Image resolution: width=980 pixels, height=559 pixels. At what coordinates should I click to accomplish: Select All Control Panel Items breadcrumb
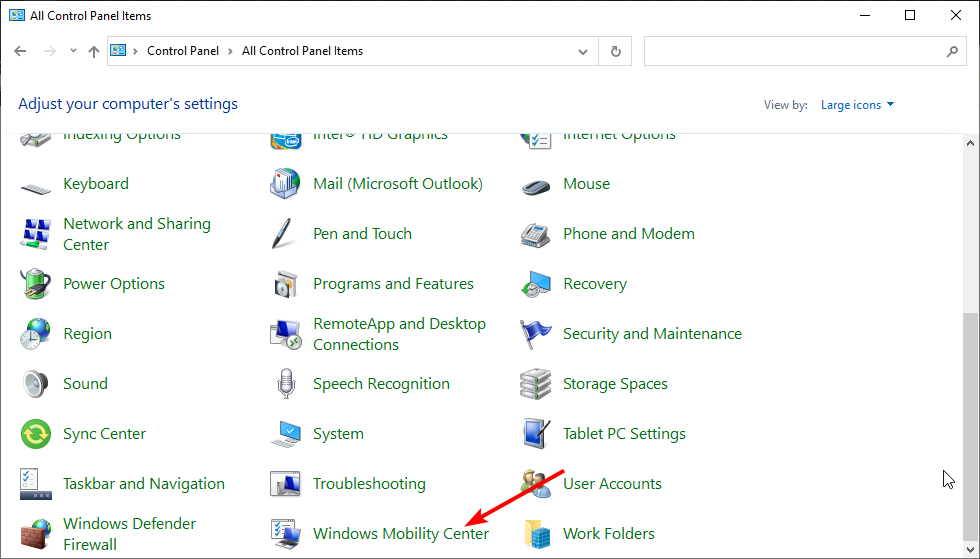(x=302, y=51)
